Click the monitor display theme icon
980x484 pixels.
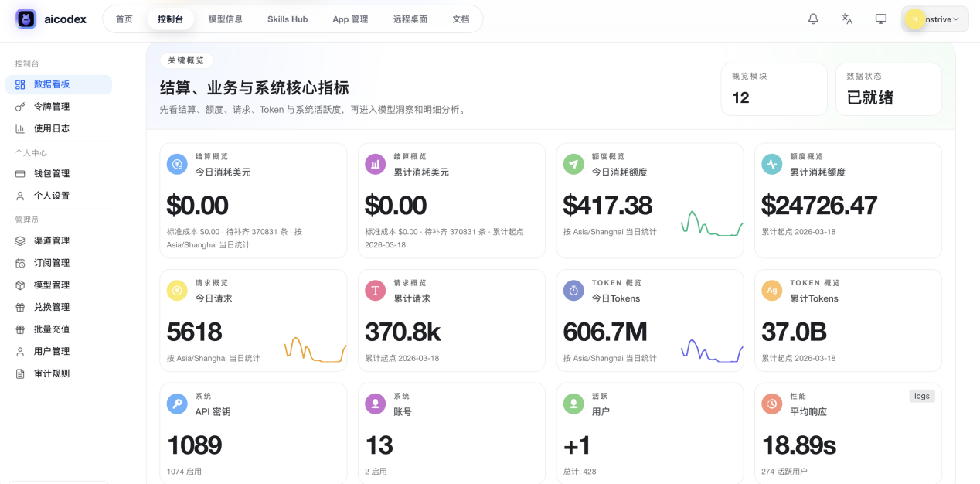[x=880, y=19]
